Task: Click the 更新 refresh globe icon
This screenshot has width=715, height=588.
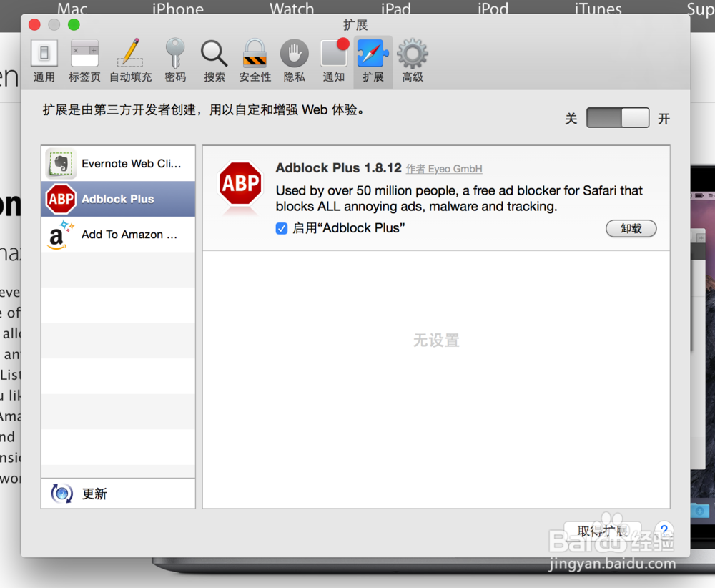Action: [61, 494]
